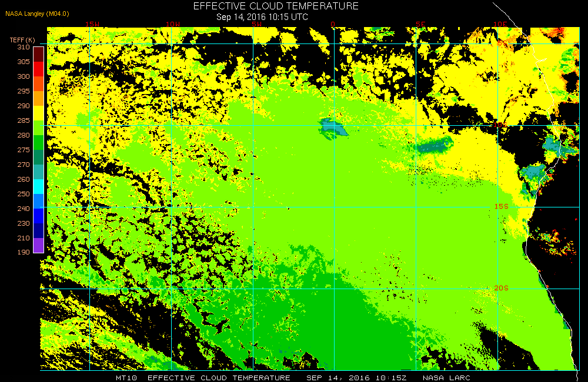Select the cyan 250-260 K legend swatch
588x382 pixels.
39,186
